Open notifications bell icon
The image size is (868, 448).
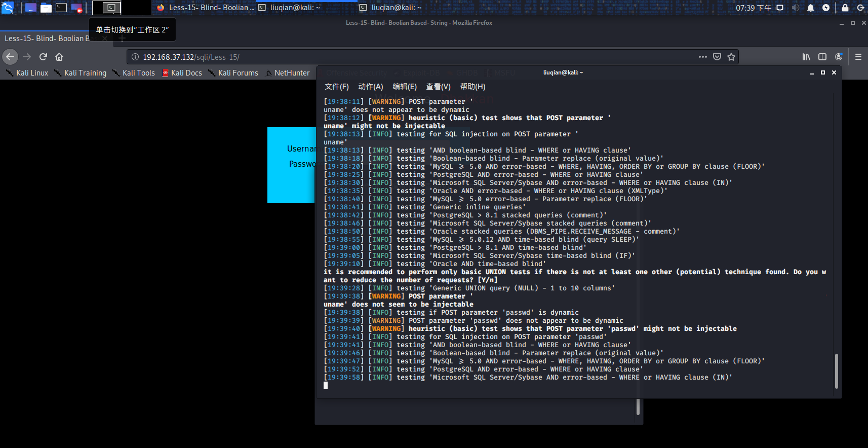pyautogui.click(x=811, y=8)
